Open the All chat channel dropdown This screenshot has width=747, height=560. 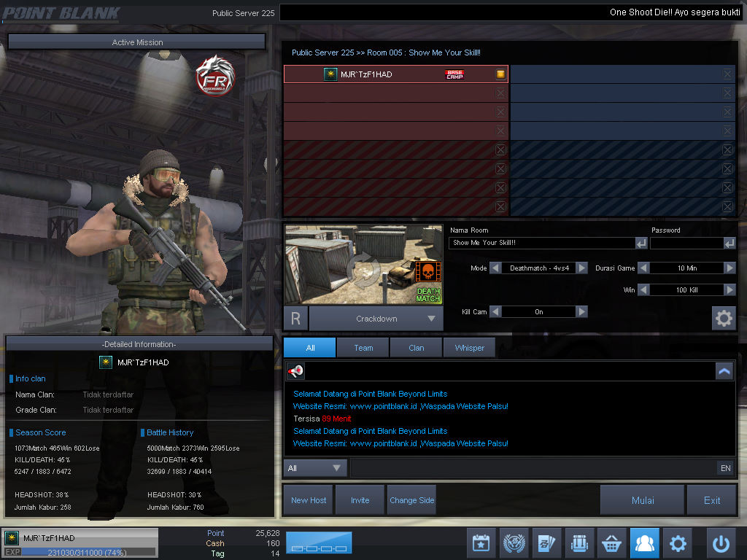click(315, 468)
